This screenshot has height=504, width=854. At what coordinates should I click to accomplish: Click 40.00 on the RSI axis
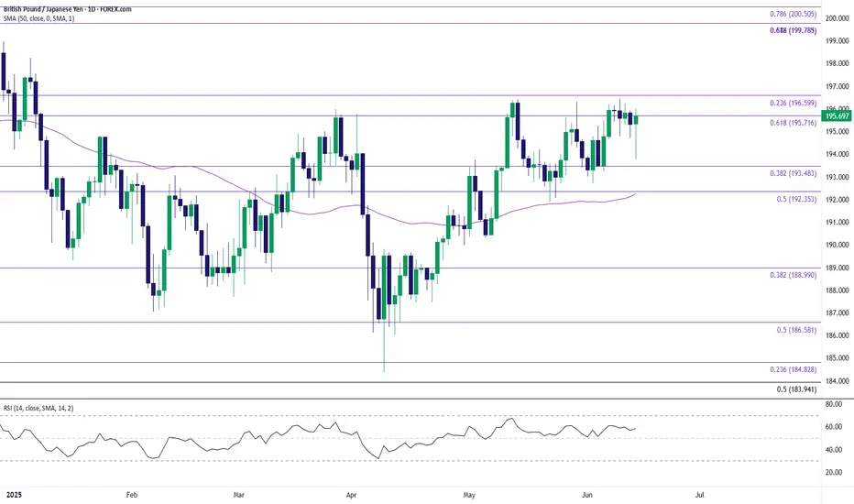coord(834,450)
